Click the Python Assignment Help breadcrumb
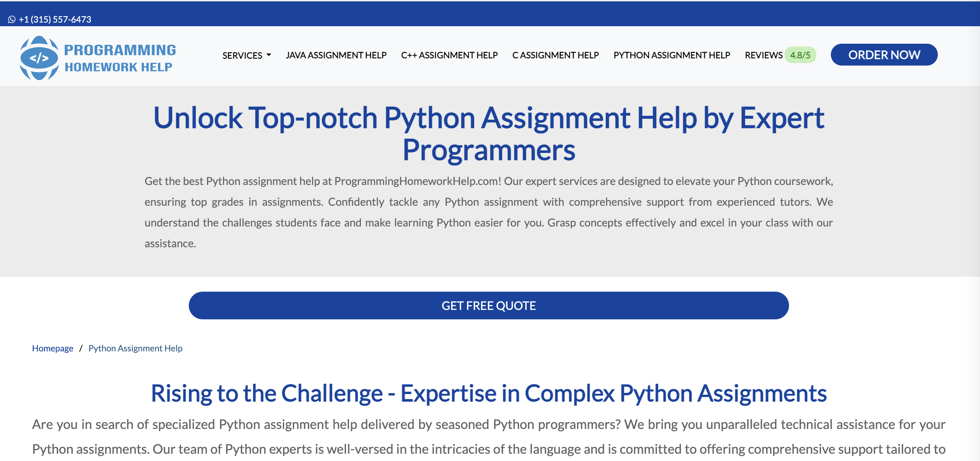Screen dimensions: 980x461 tap(135, 348)
